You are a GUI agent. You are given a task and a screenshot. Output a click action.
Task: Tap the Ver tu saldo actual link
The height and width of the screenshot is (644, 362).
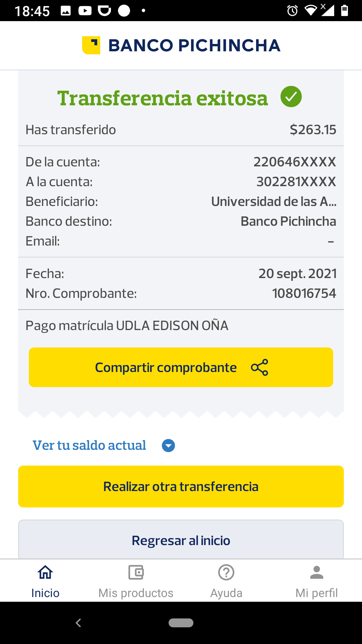pos(89,445)
